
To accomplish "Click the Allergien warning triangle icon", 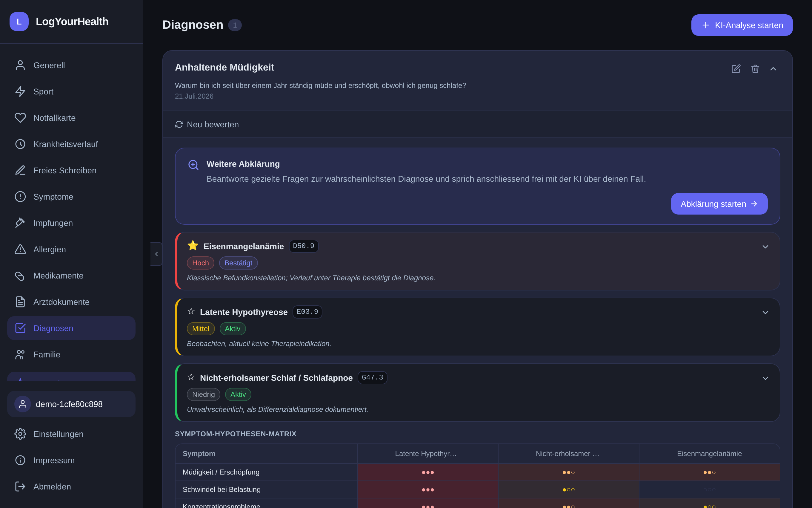I will pos(20,249).
